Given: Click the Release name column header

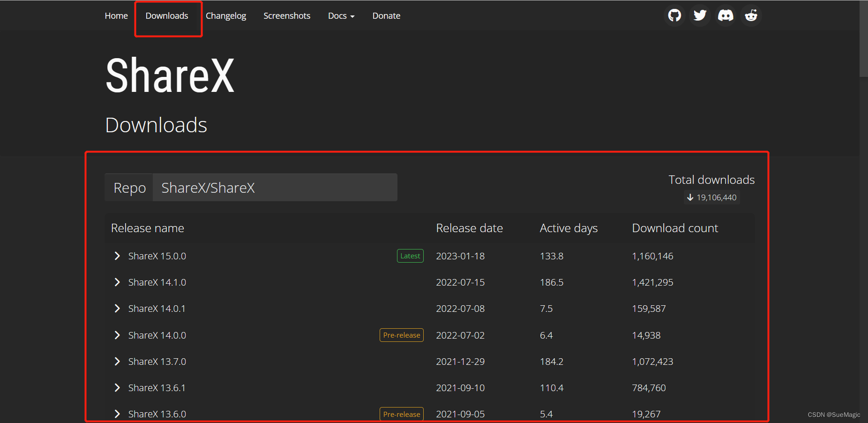Looking at the screenshot, I should point(148,228).
